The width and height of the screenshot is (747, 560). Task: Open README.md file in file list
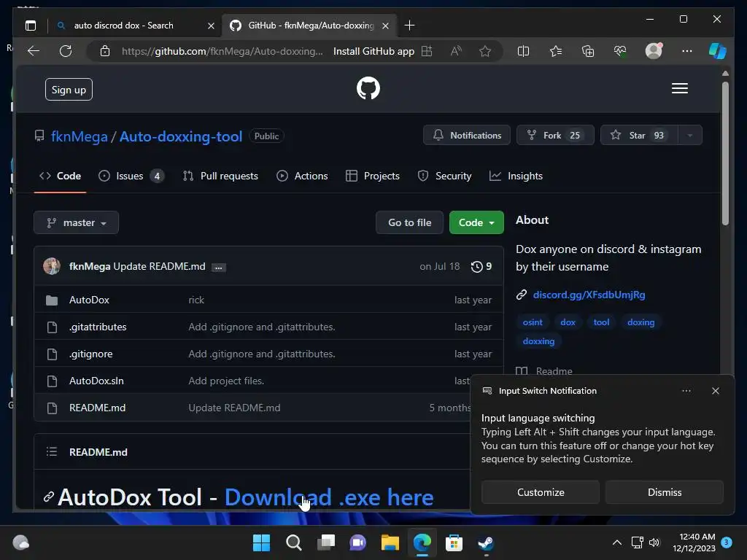[x=97, y=408]
